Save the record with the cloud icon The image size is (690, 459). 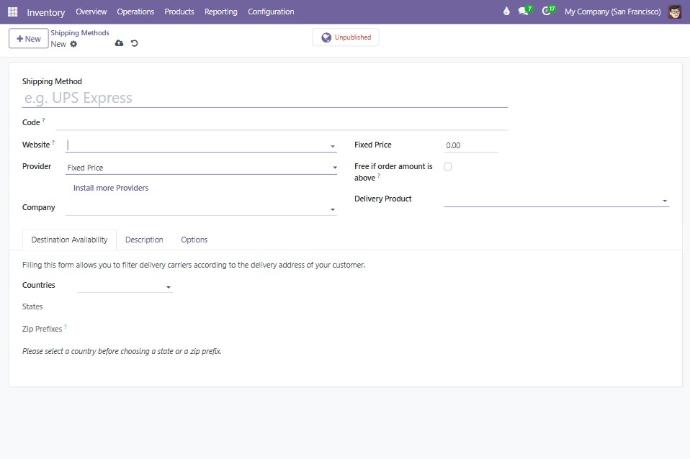(119, 43)
